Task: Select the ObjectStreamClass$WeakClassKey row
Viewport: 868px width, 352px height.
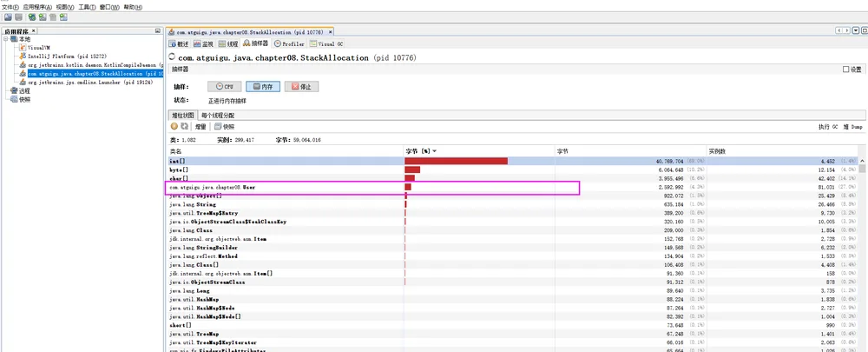Action: [513, 222]
